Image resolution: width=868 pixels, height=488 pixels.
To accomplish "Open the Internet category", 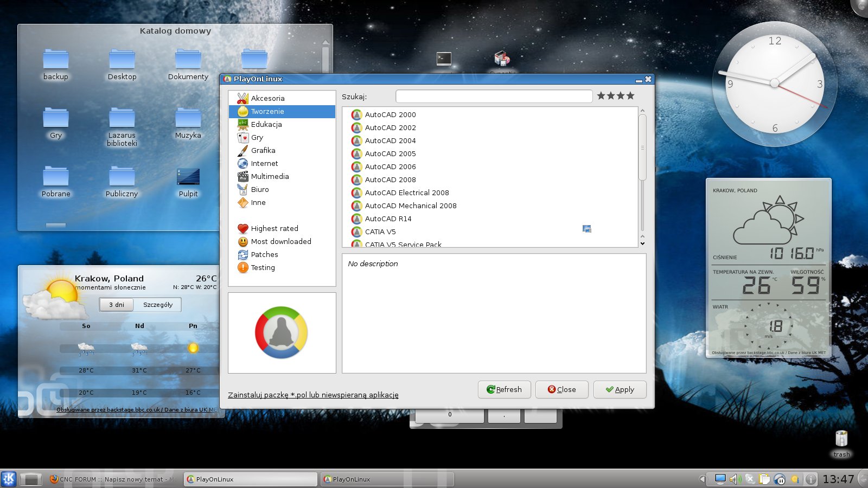I will click(282, 163).
